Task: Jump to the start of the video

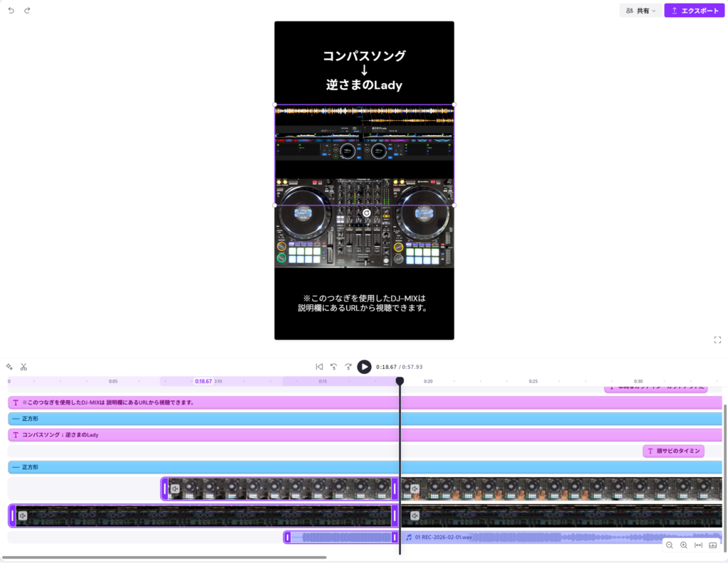Action: pyautogui.click(x=319, y=367)
